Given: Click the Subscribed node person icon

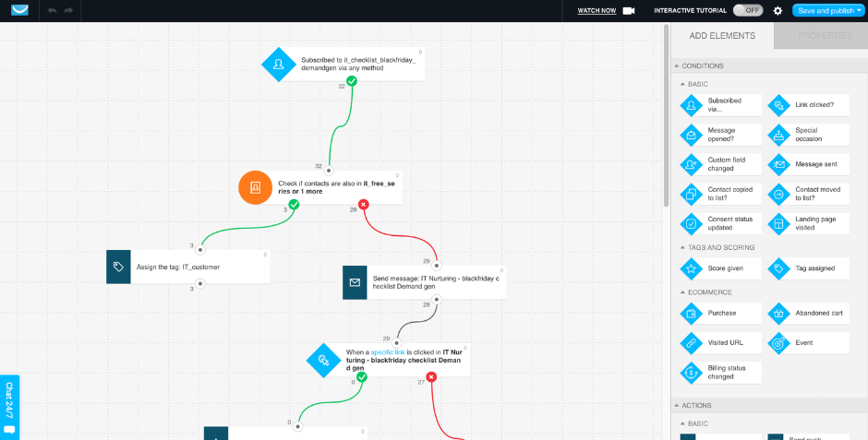Looking at the screenshot, I should (x=279, y=65).
